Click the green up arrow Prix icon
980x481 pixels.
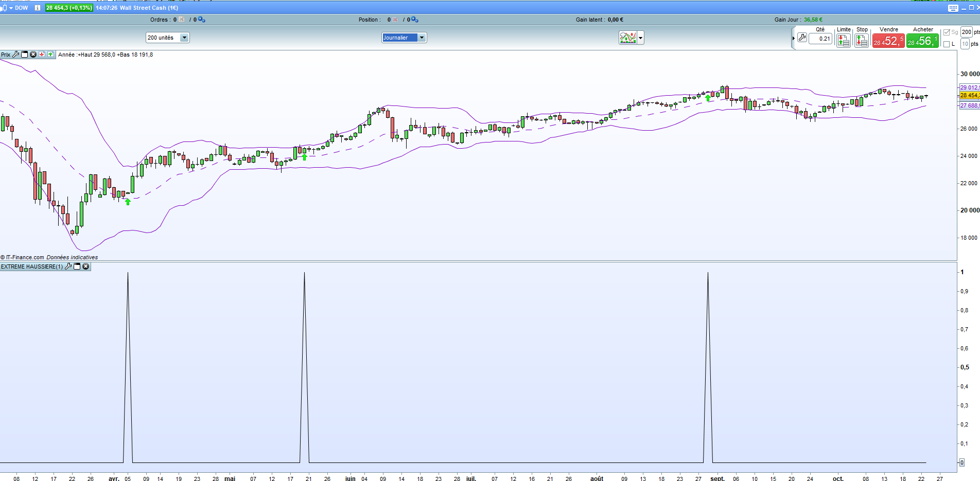point(50,54)
